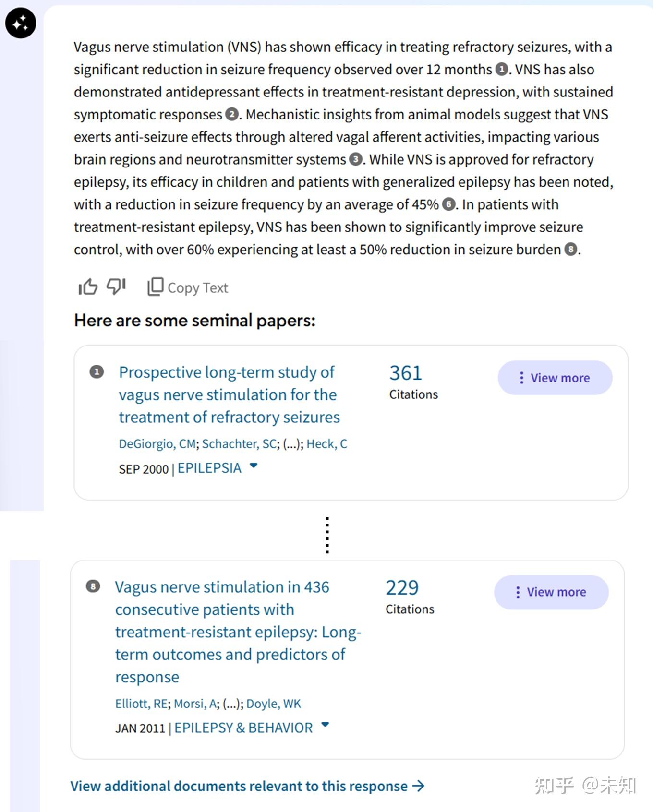Open author link DeGiorgio, CM
Image resolution: width=653 pixels, height=812 pixels.
tap(157, 444)
